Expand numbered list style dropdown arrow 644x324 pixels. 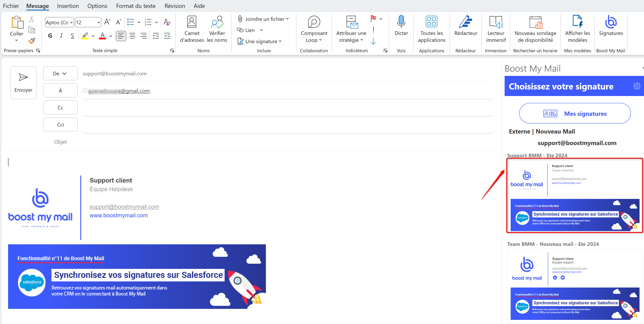157,22
